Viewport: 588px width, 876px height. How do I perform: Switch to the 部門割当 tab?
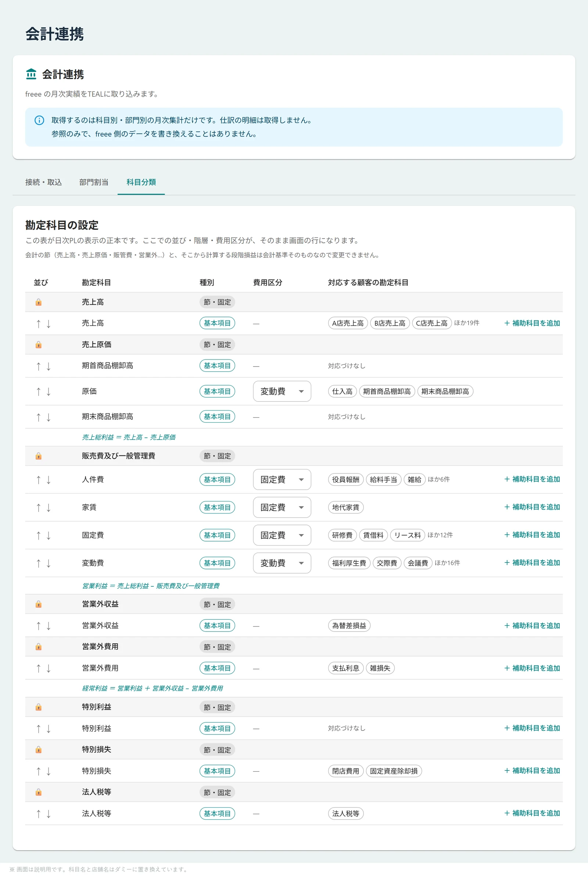pyautogui.click(x=94, y=182)
